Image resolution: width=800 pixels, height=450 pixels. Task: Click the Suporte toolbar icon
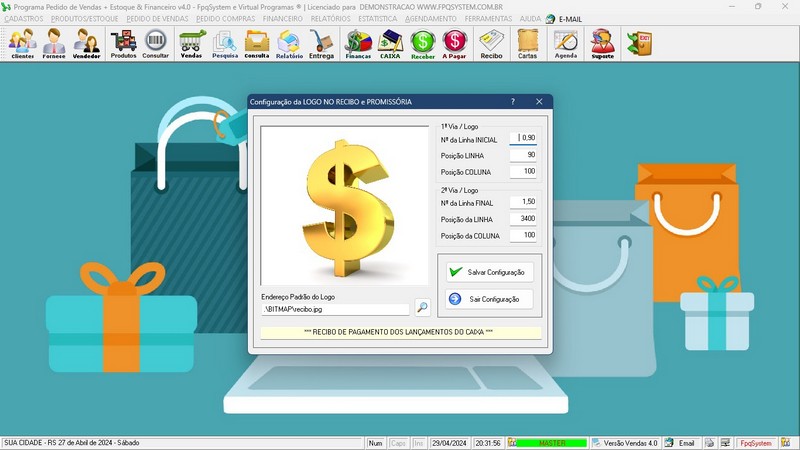[x=603, y=44]
